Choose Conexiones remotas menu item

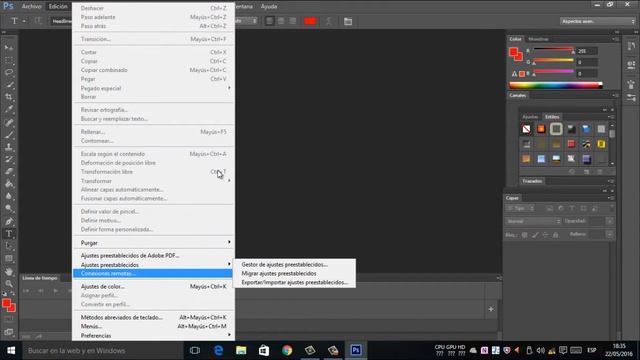(x=153, y=273)
